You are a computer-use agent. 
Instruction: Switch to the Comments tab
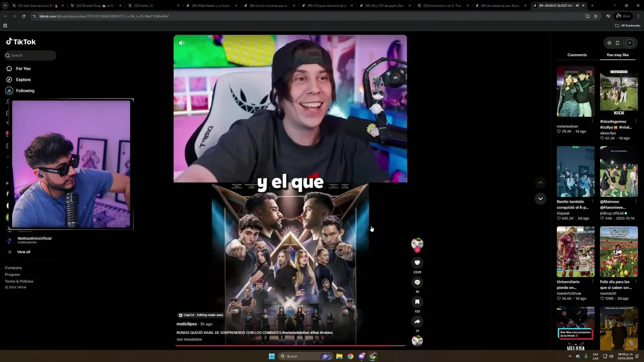(577, 55)
